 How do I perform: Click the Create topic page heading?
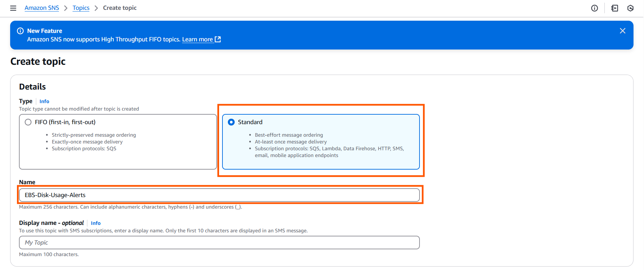pyautogui.click(x=38, y=61)
